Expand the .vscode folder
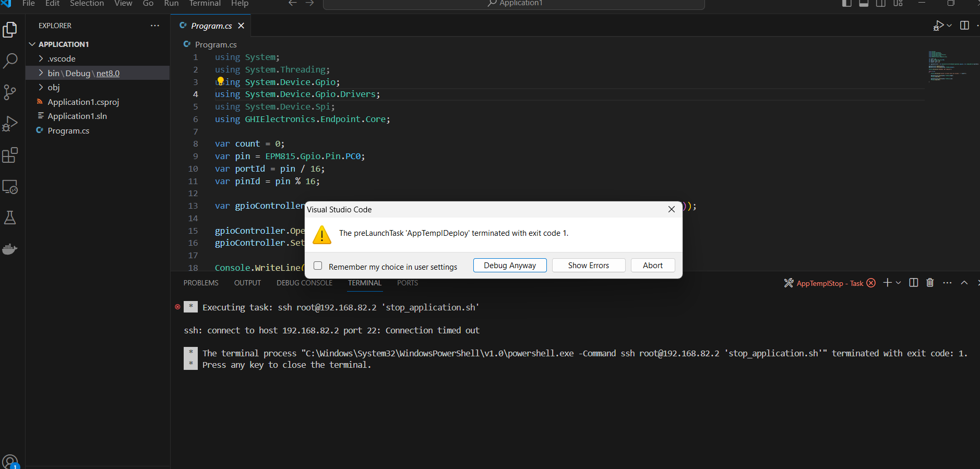 click(98, 58)
